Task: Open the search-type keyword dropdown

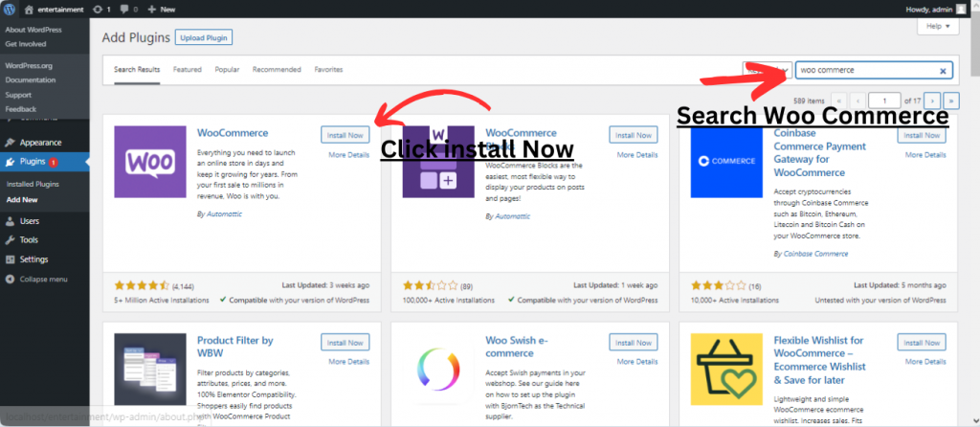Action: coord(768,70)
